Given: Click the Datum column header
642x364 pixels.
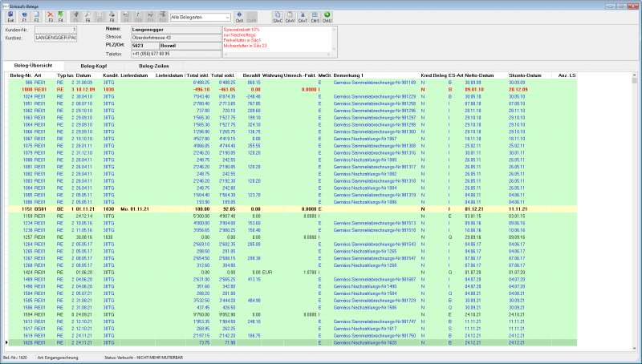Looking at the screenshot, I should [x=88, y=75].
